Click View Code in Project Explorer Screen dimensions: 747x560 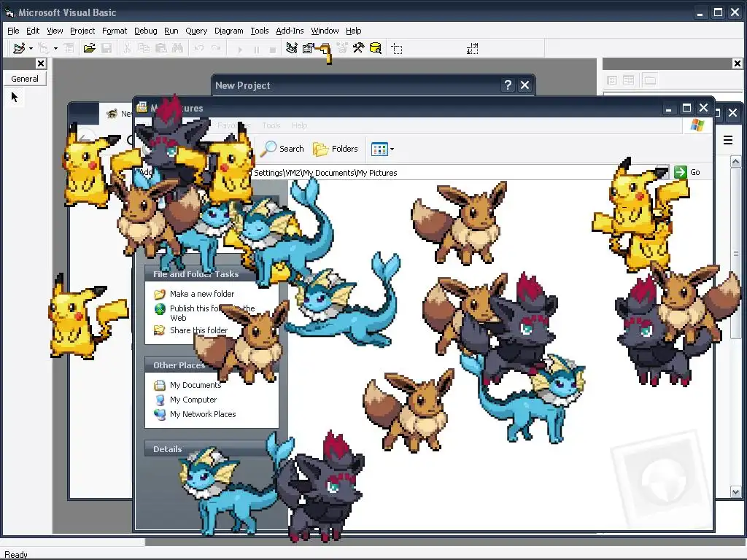(x=612, y=80)
